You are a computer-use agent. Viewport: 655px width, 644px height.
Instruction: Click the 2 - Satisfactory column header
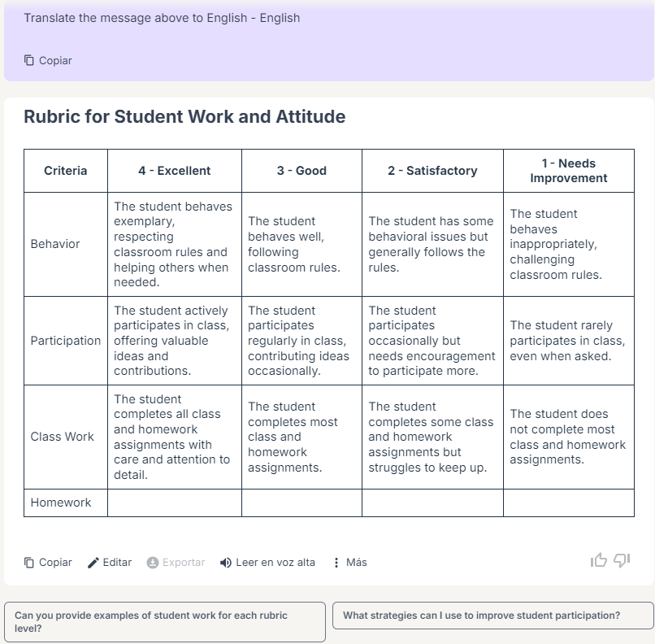[x=432, y=171]
